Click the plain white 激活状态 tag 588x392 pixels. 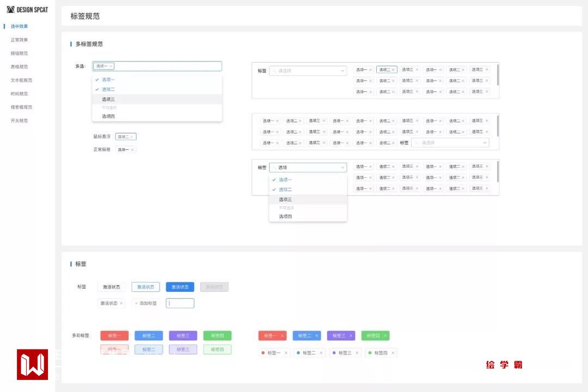pos(112,287)
